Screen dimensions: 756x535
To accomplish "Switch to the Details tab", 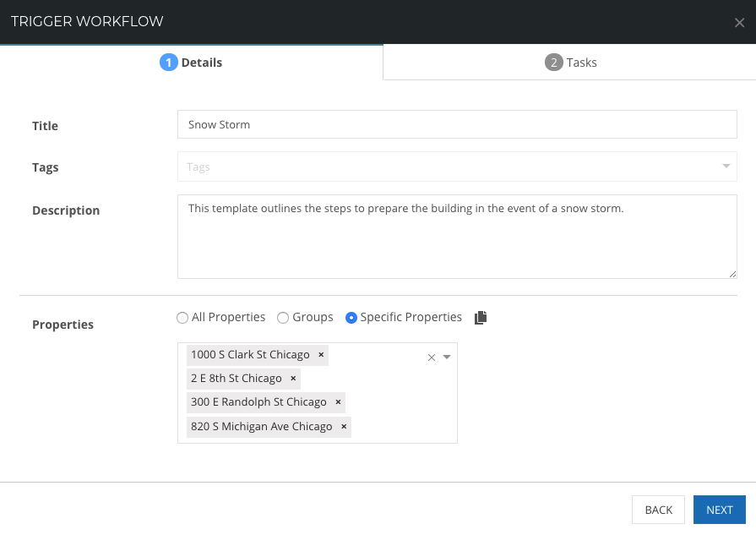I will (191, 63).
